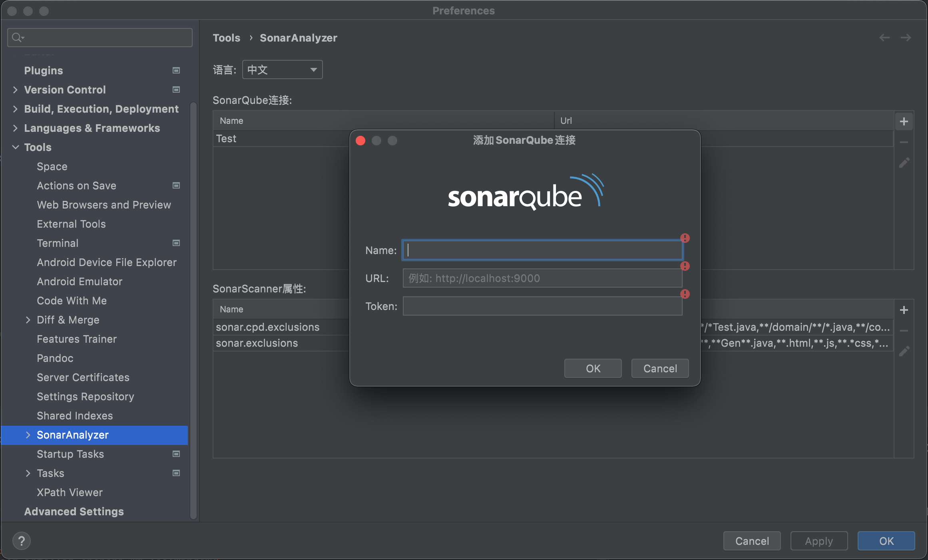Expand Languages & Frameworks section
Screen dimensions: 928x560
[15, 128]
